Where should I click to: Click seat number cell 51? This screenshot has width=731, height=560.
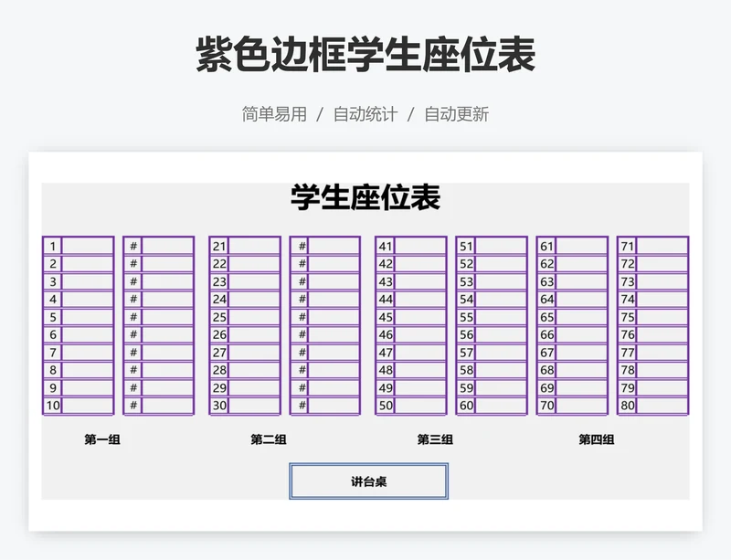(x=466, y=246)
